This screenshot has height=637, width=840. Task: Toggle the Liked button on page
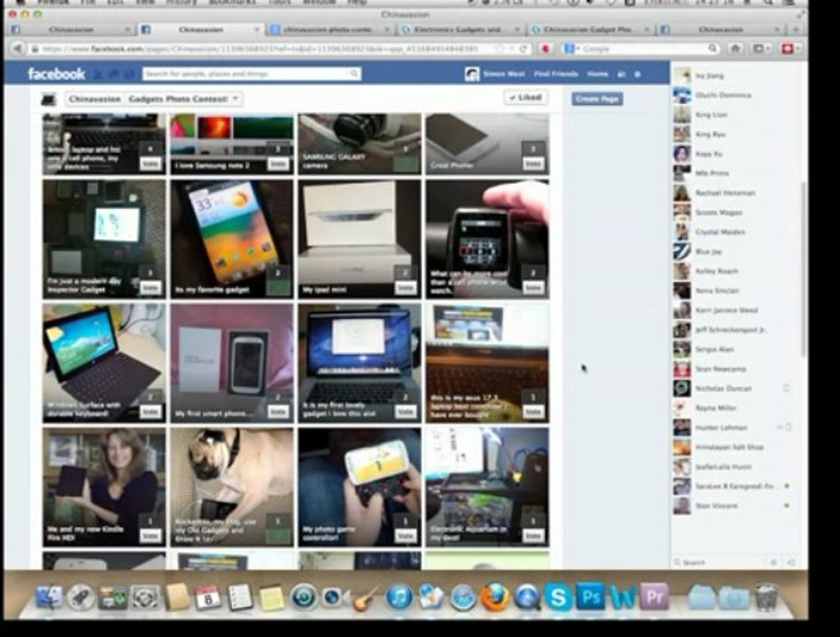526,97
